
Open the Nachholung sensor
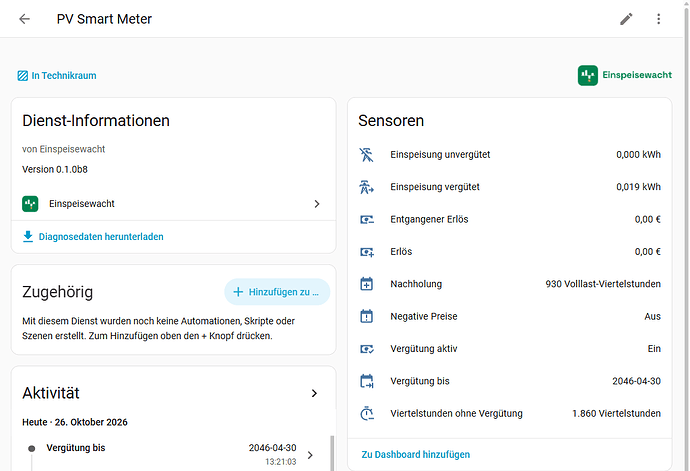tap(510, 284)
